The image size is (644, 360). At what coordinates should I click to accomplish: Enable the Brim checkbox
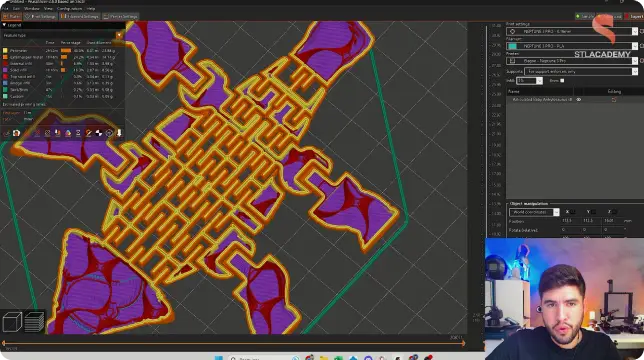(562, 81)
